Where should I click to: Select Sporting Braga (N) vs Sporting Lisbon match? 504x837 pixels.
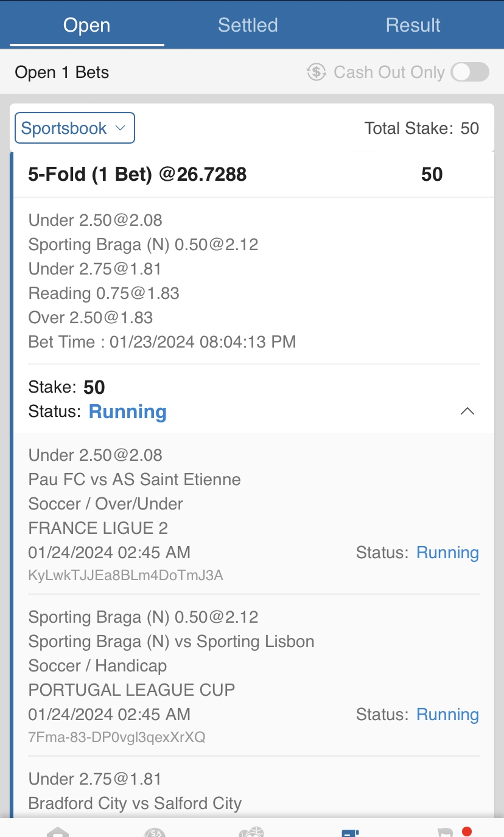pyautogui.click(x=172, y=642)
